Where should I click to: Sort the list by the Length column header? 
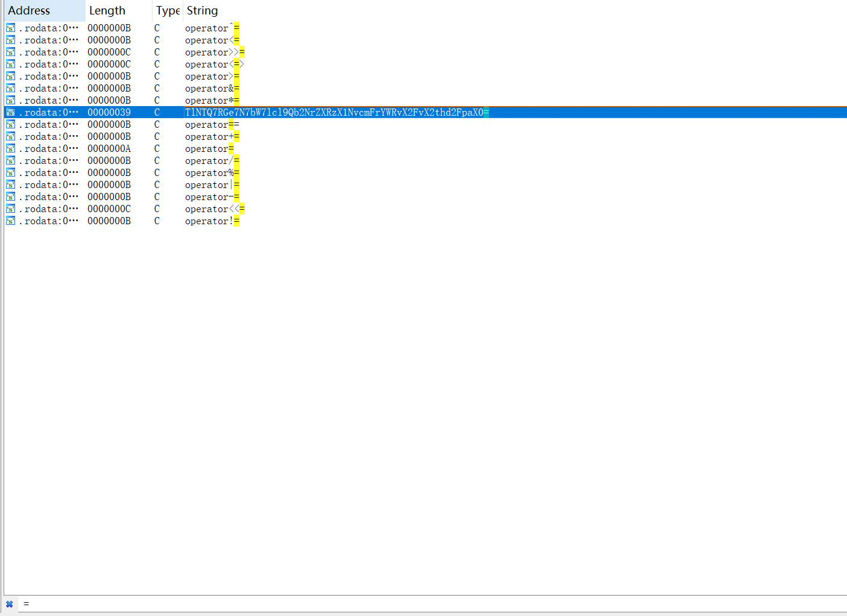coord(107,11)
